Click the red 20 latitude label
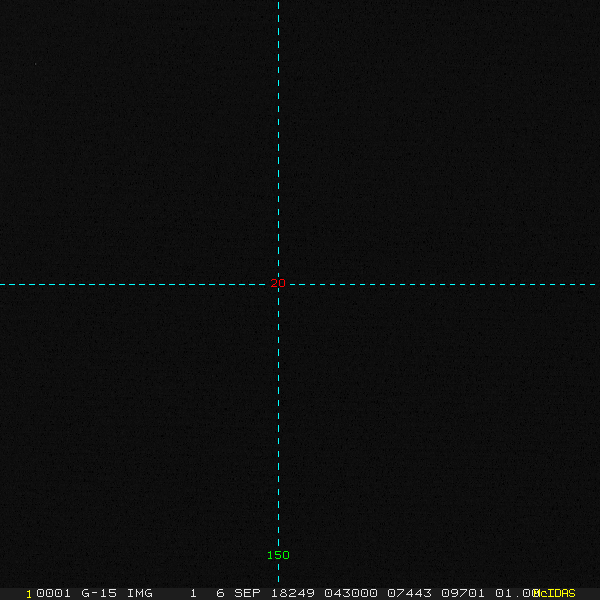The image size is (600, 600). (x=278, y=284)
